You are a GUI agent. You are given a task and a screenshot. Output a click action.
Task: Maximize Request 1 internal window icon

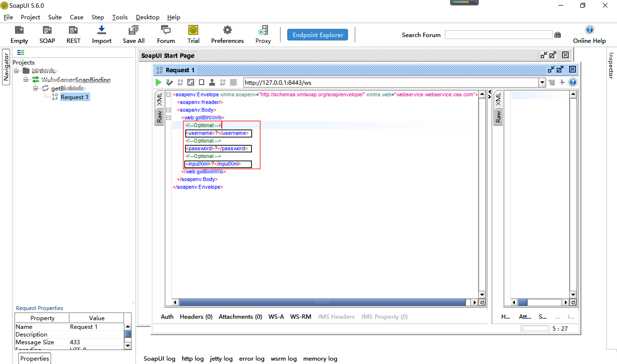(560, 70)
